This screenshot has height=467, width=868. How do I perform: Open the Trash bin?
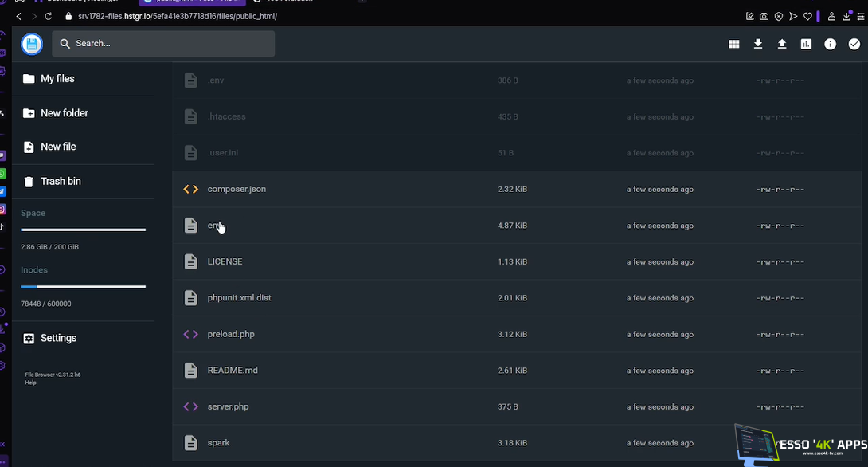tap(61, 182)
